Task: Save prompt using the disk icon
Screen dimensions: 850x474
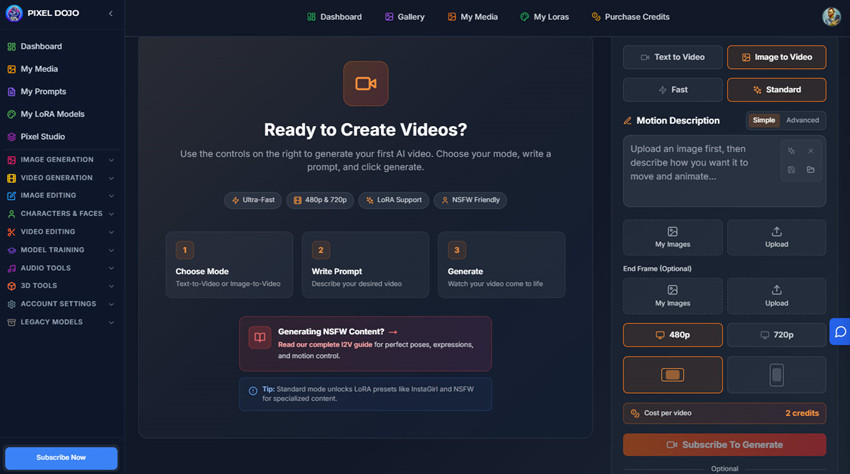Action: (791, 170)
